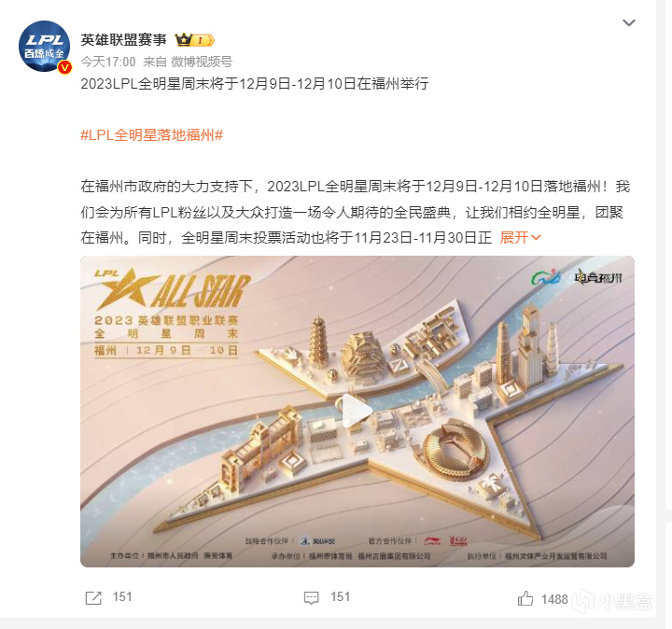672x629 pixels.
Task: Open comments via speech bubble icon
Action: pos(311,597)
